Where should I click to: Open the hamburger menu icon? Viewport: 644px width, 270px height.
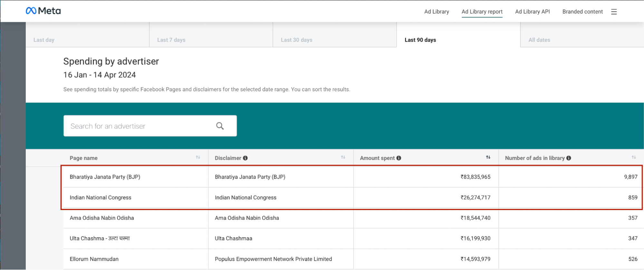614,12
